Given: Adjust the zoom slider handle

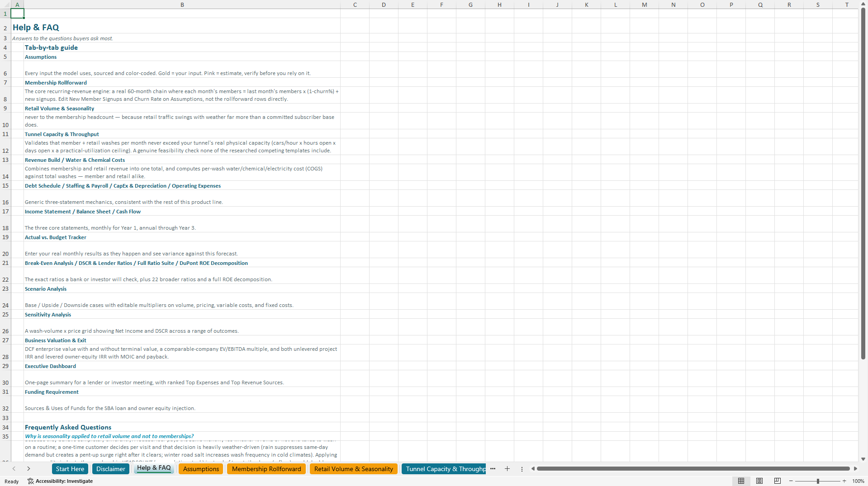Looking at the screenshot, I should tap(818, 481).
